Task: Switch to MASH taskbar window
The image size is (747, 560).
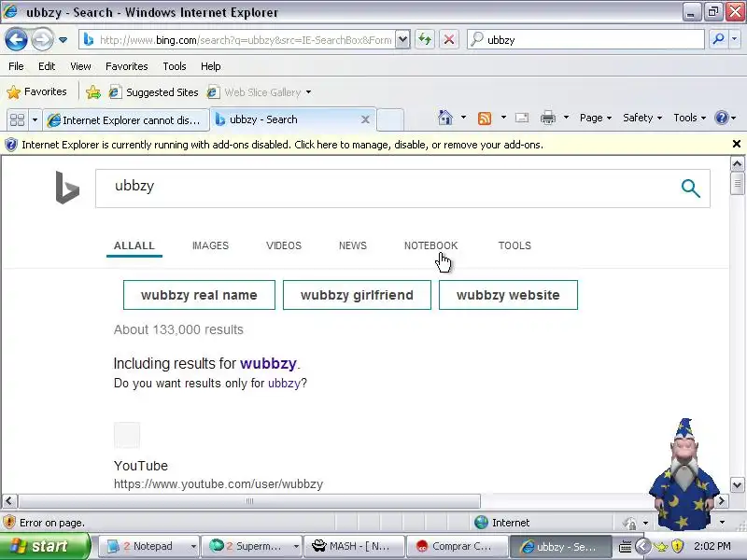Action: [x=355, y=546]
